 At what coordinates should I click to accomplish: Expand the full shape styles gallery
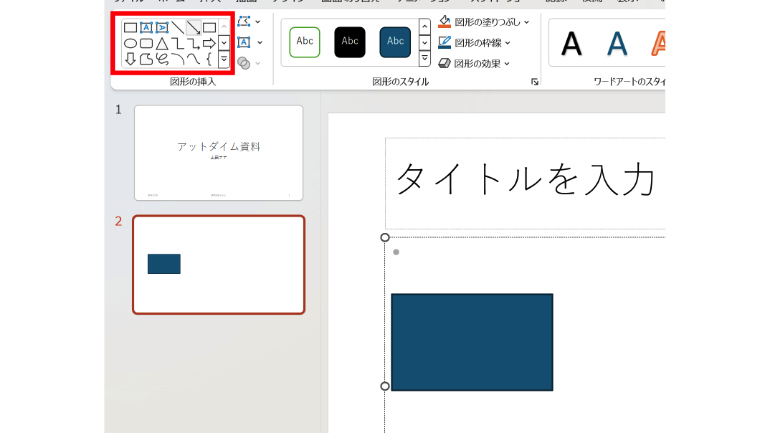(x=425, y=59)
